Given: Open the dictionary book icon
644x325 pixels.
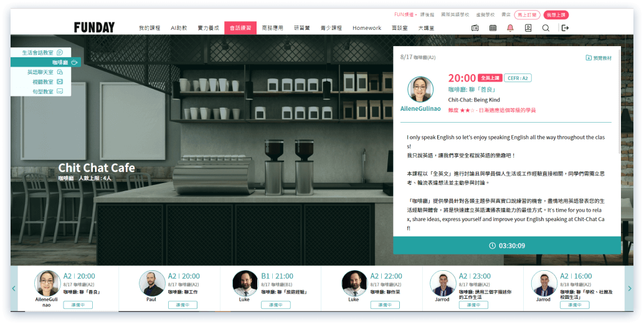Looking at the screenshot, I should (x=528, y=28).
